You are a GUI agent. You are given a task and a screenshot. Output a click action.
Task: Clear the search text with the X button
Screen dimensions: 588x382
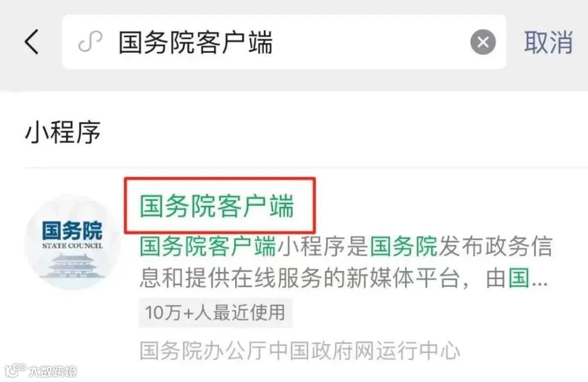(483, 42)
